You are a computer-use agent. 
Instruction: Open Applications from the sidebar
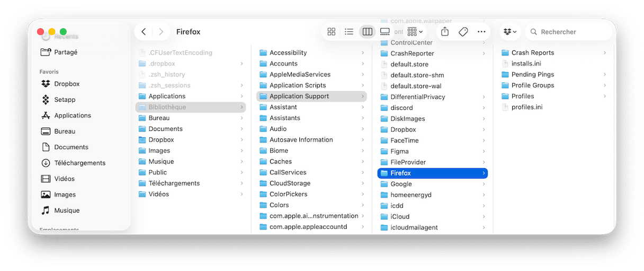click(x=73, y=116)
